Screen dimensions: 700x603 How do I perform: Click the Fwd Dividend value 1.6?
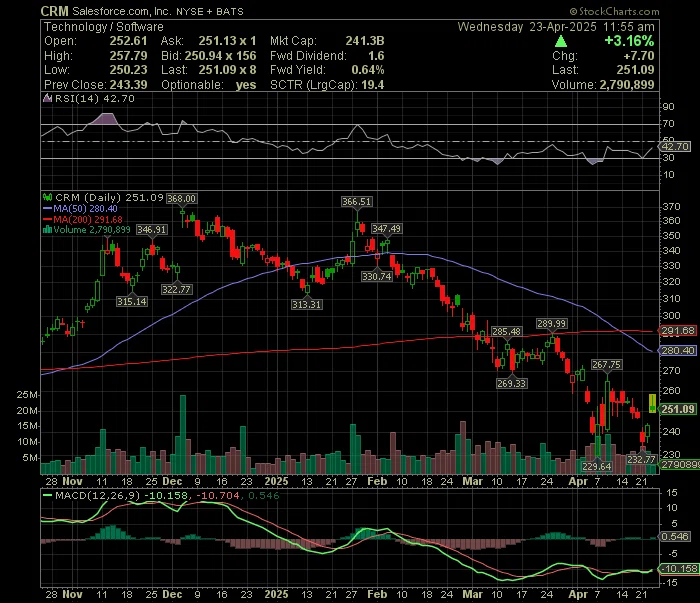click(376, 56)
